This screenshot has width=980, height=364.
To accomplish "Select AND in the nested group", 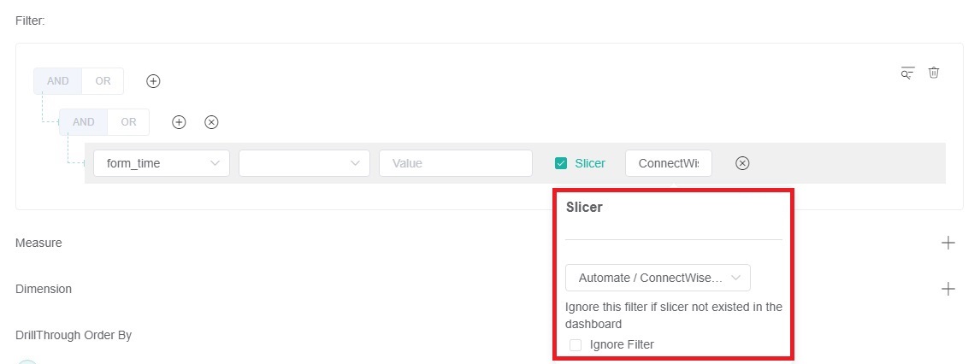I will (x=84, y=122).
